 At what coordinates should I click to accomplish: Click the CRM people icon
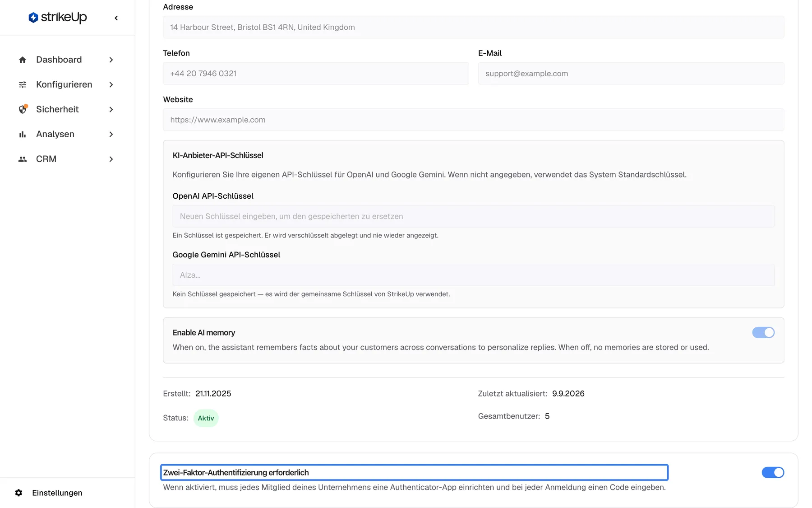pyautogui.click(x=23, y=159)
